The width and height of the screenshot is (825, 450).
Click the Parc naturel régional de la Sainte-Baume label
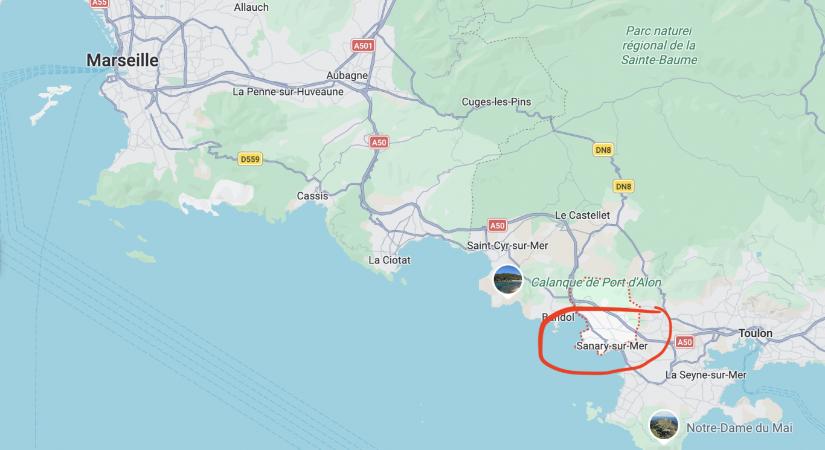[x=659, y=45]
